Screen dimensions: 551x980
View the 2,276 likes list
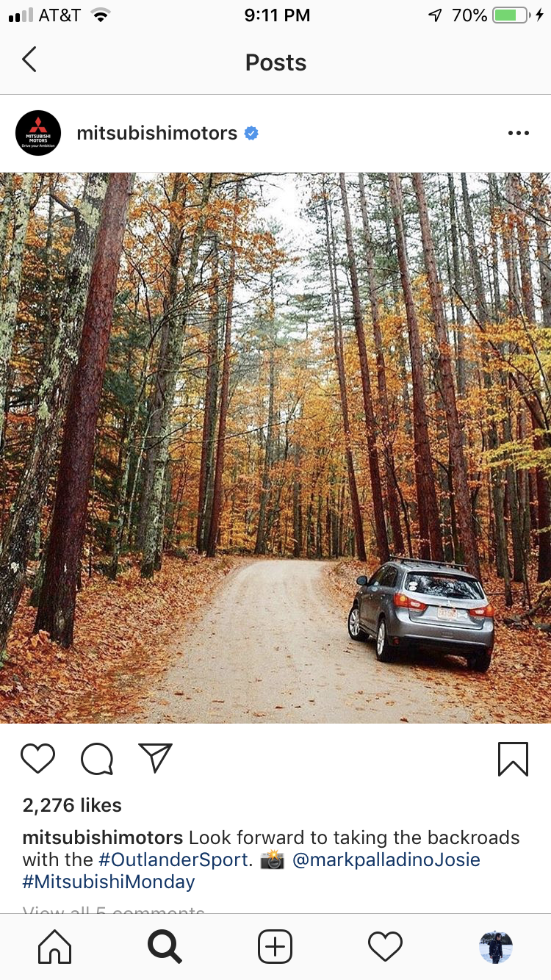point(72,805)
